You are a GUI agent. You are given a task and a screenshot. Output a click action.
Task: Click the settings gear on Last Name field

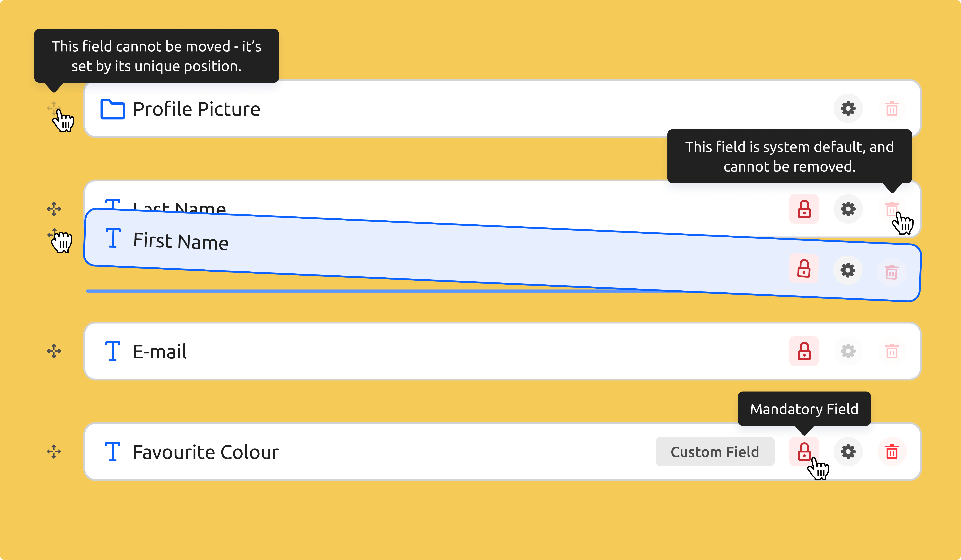848,209
